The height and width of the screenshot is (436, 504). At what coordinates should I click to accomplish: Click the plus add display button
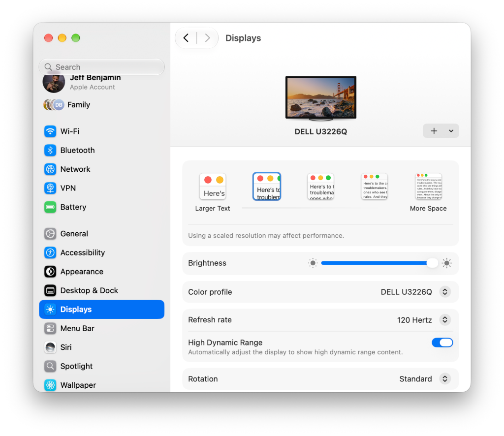point(434,131)
